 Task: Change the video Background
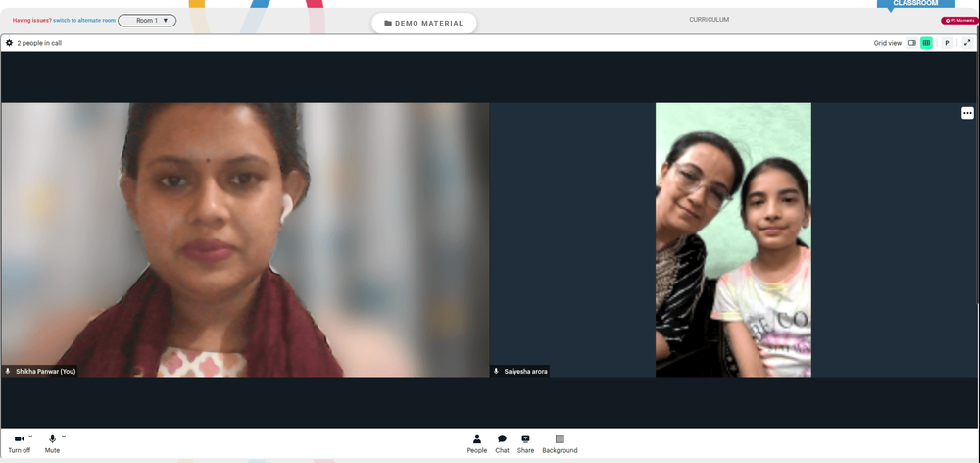[560, 443]
